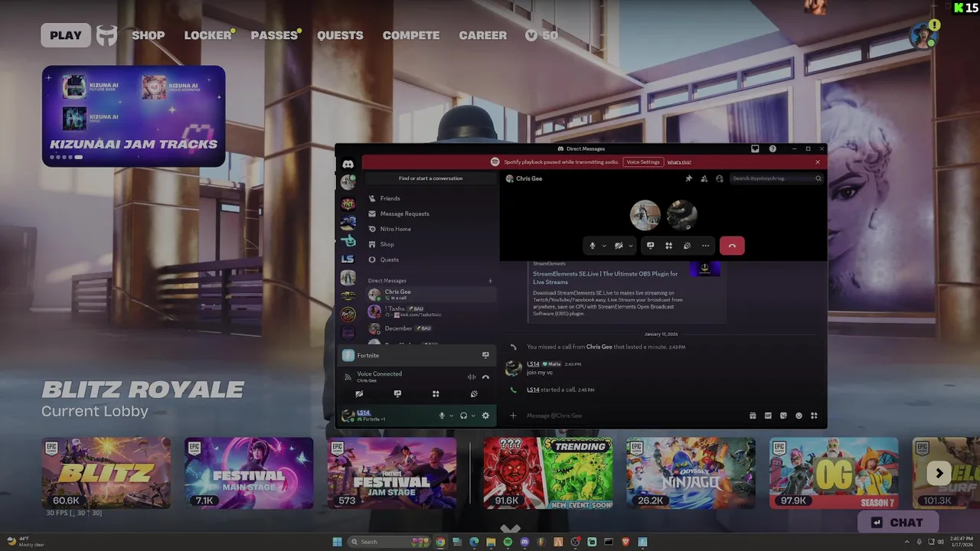Open Friends in Discord sidebar

coord(430,198)
